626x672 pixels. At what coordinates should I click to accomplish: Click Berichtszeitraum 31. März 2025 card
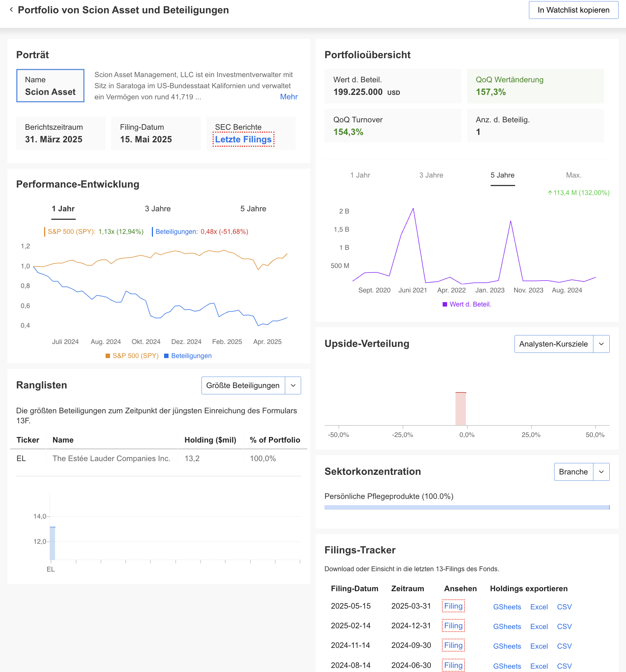tap(61, 133)
